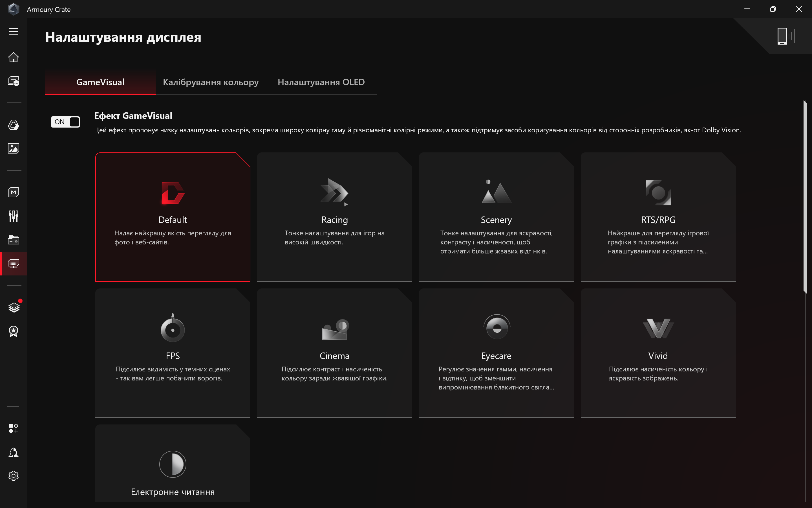Image resolution: width=812 pixels, height=508 pixels.
Task: Open Game Library from the sidebar icon
Action: click(x=14, y=240)
